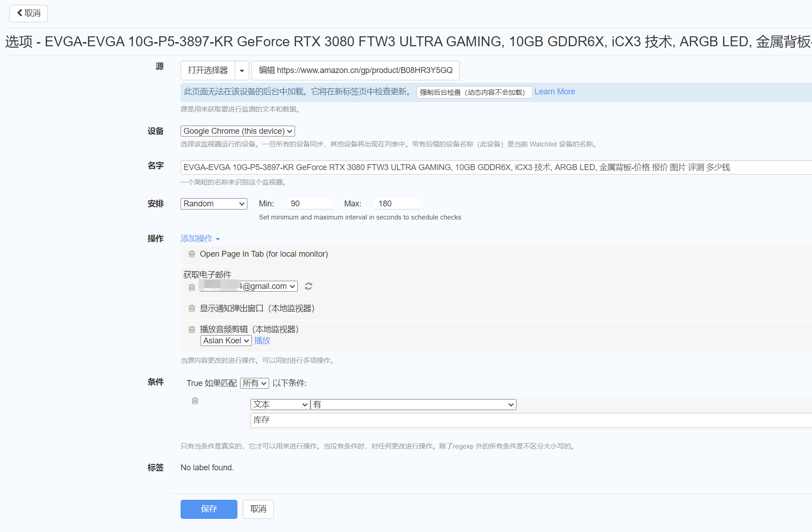
Task: Open the 文本 condition type dropdown
Action: 280,405
